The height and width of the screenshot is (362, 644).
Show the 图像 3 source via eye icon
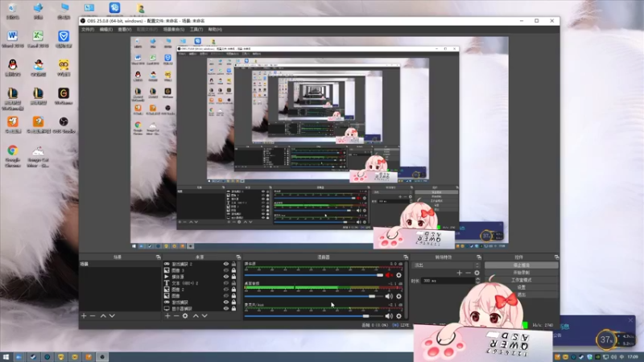click(226, 270)
